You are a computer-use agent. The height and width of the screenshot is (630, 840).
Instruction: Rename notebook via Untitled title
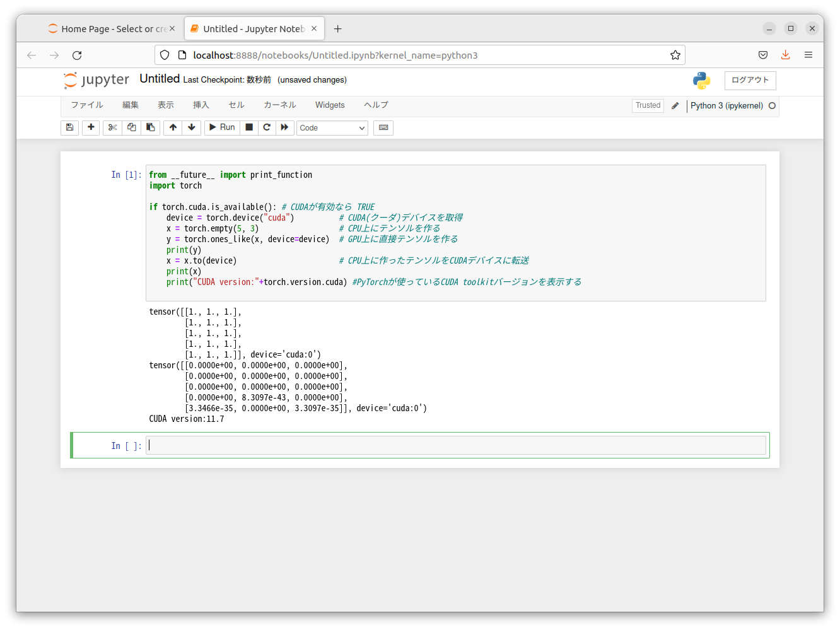click(160, 79)
